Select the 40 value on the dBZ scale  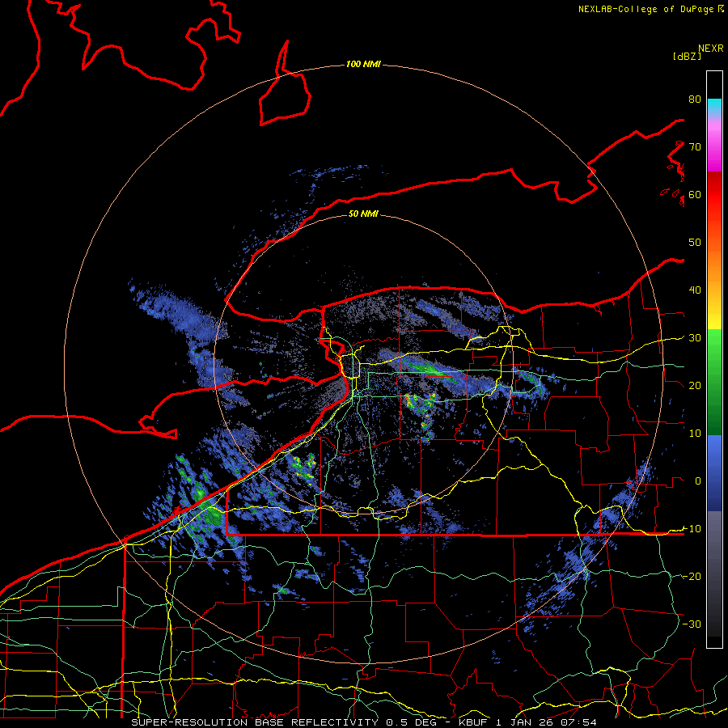pyautogui.click(x=695, y=290)
